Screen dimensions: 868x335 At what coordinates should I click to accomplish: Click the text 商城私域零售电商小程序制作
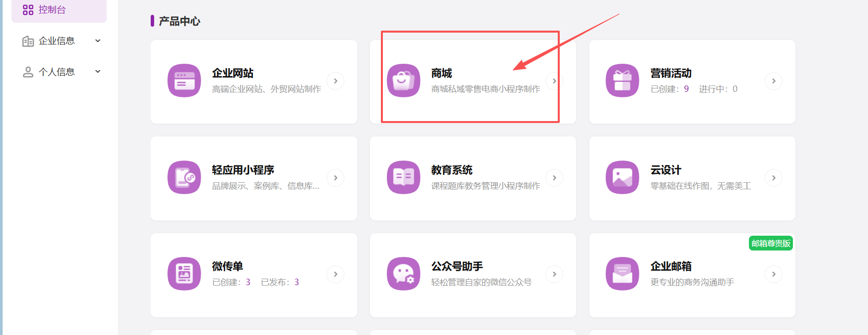click(486, 89)
